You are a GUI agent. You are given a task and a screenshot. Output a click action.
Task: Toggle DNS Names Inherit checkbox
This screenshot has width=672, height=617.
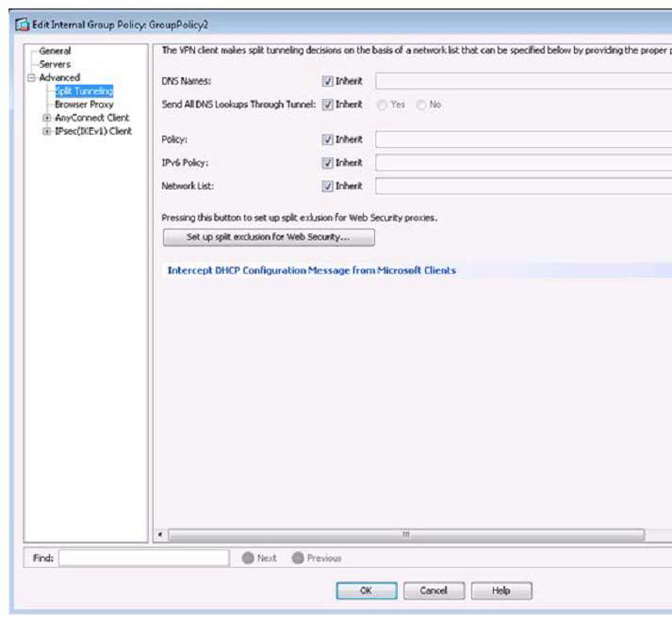click(328, 82)
